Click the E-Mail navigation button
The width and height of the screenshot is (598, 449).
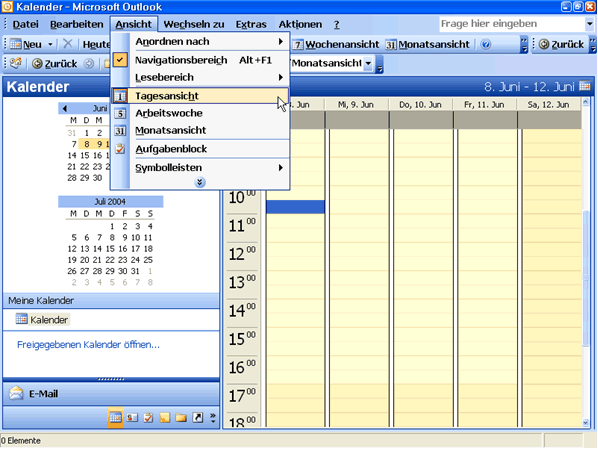point(111,393)
